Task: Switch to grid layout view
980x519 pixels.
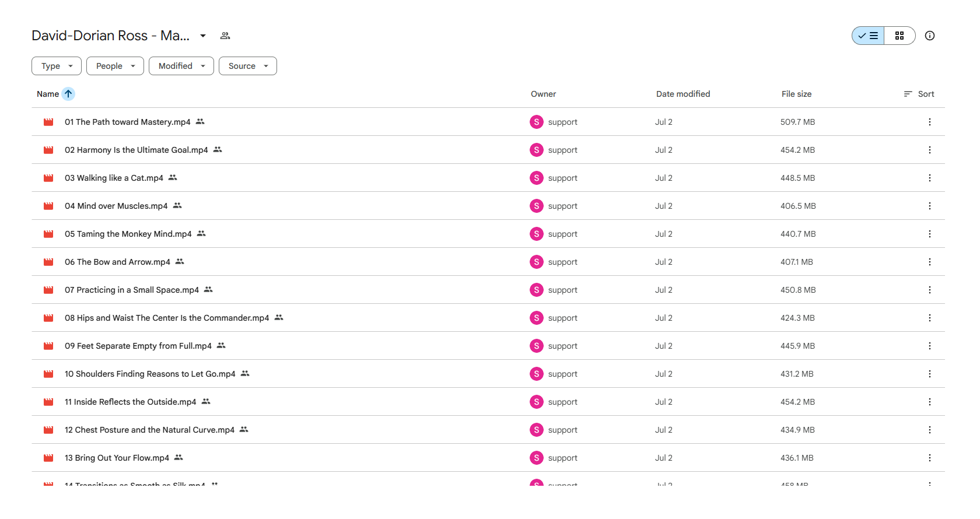Action: (900, 36)
